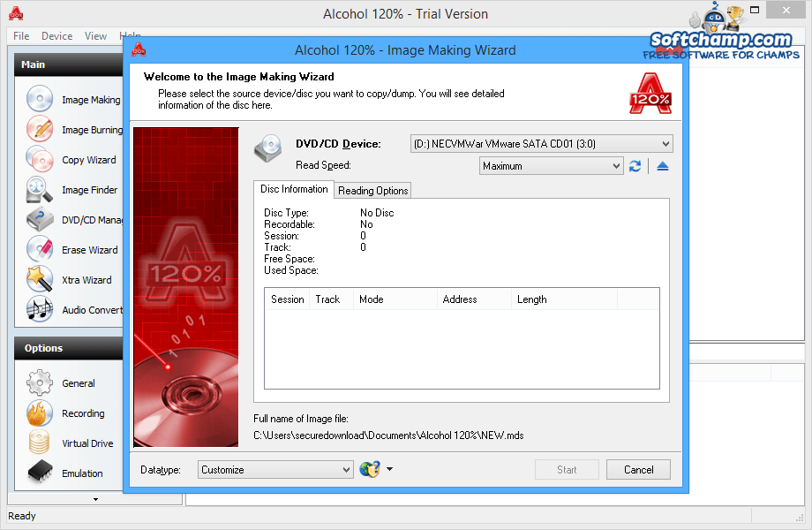
Task: Expand the arrow beside the datatype icon
Action: (389, 469)
